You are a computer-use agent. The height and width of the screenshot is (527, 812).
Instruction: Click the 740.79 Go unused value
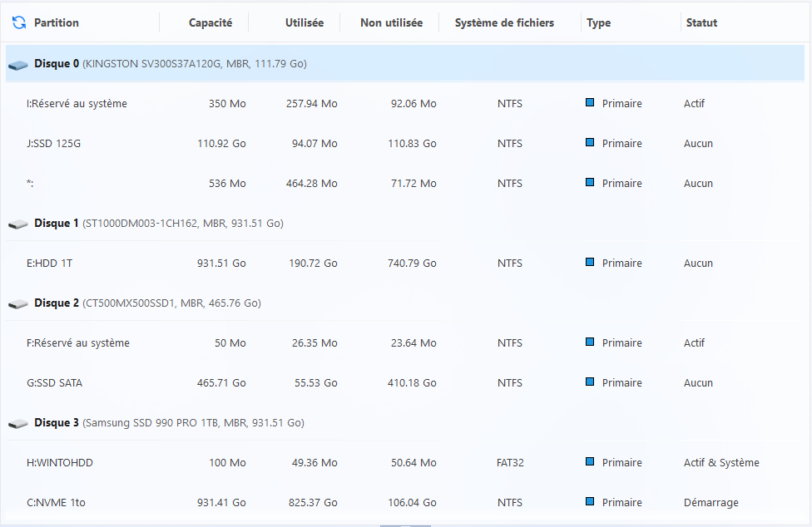coord(412,263)
